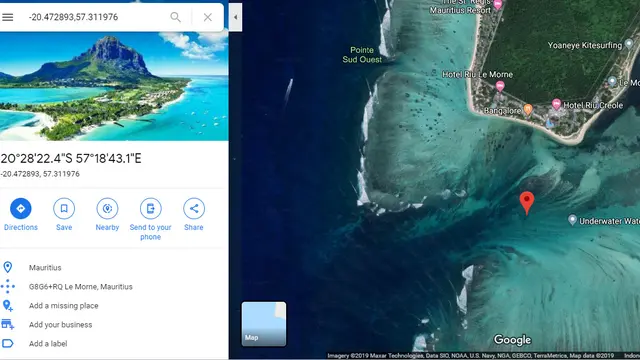Click the Share label text
This screenshot has width=640, height=360.
tap(194, 227)
